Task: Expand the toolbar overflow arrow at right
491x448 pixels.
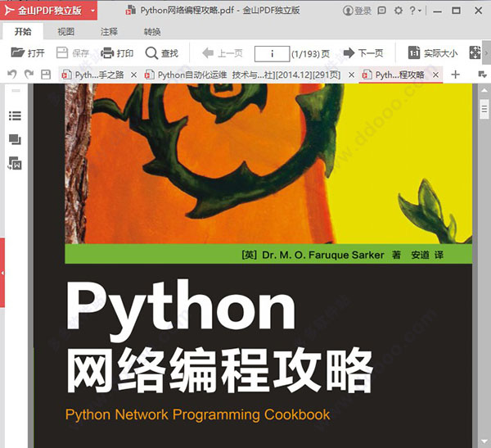Action: (487, 53)
